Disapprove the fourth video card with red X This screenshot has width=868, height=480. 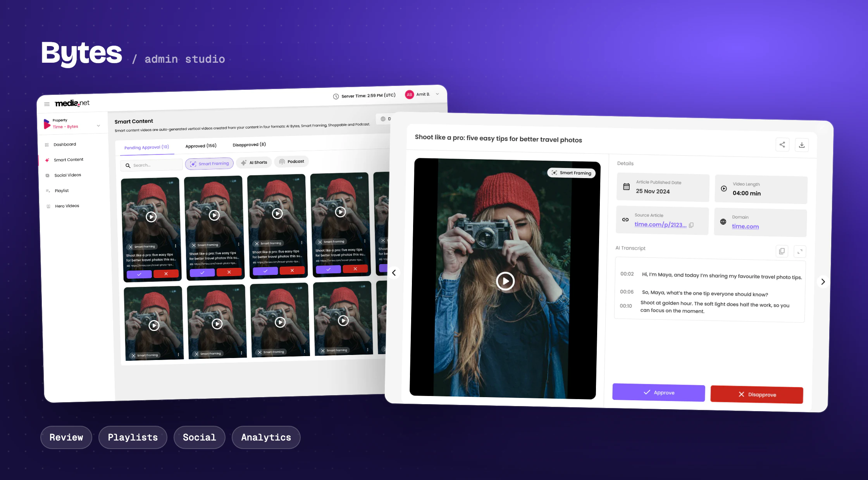point(355,269)
